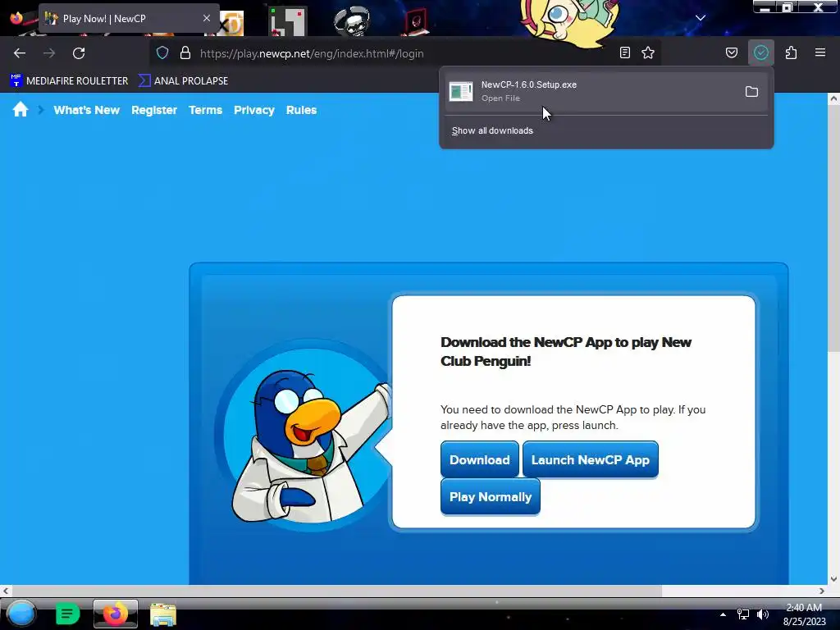The height and width of the screenshot is (630, 840).
Task: Click the horizontal scrollbar left arrow
Action: pos(6,591)
